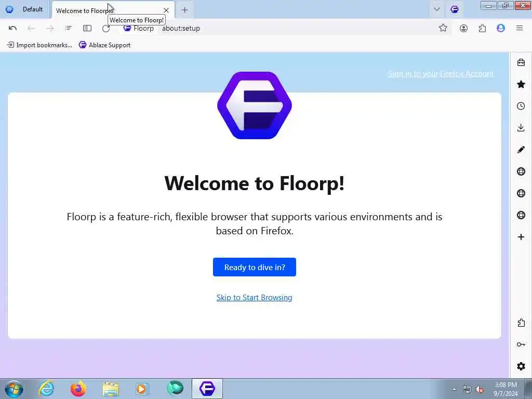
Task: Click the undo close tab icon
Action: pyautogui.click(x=12, y=28)
